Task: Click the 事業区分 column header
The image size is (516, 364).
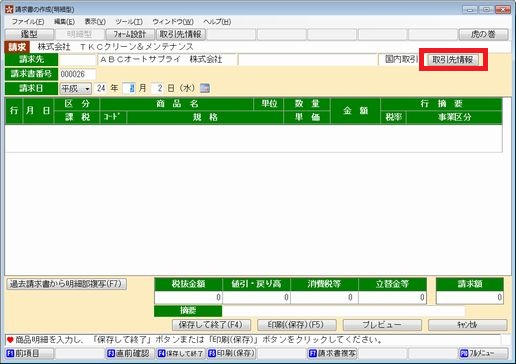Action: coord(454,117)
